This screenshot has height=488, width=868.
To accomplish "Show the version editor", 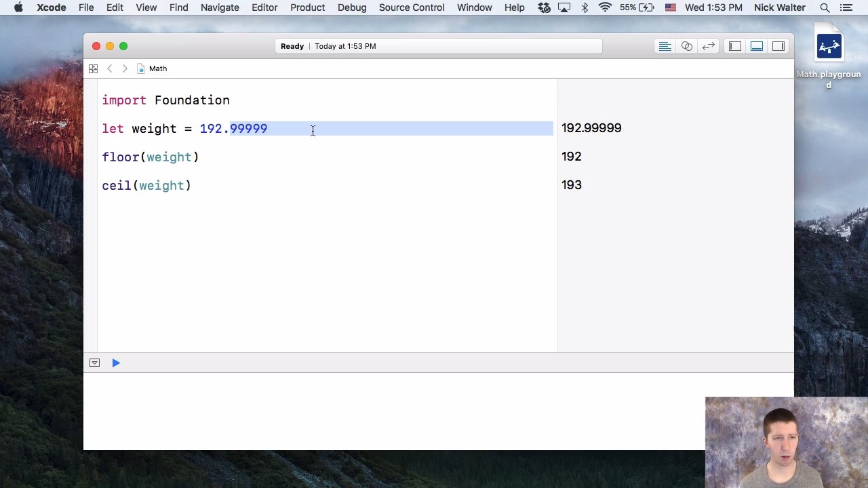I will pyautogui.click(x=708, y=46).
